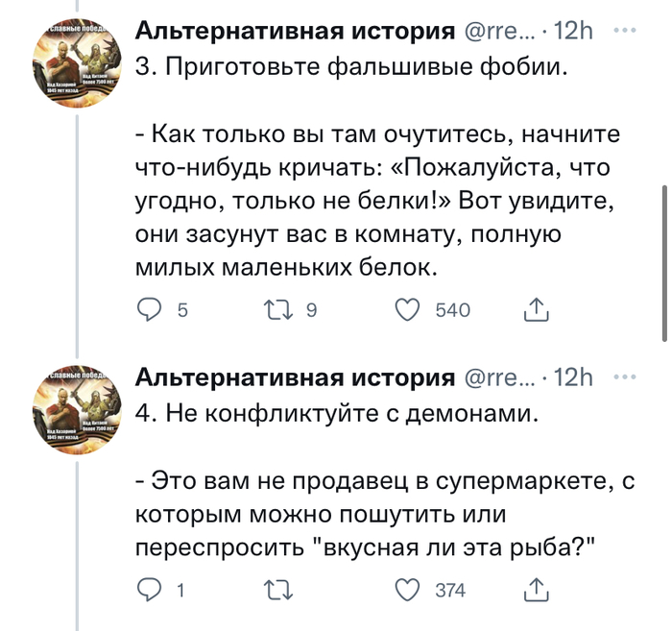Click the vertical scrollbar on the right
Viewport: 672px width, 631px height.
pyautogui.click(x=664, y=259)
